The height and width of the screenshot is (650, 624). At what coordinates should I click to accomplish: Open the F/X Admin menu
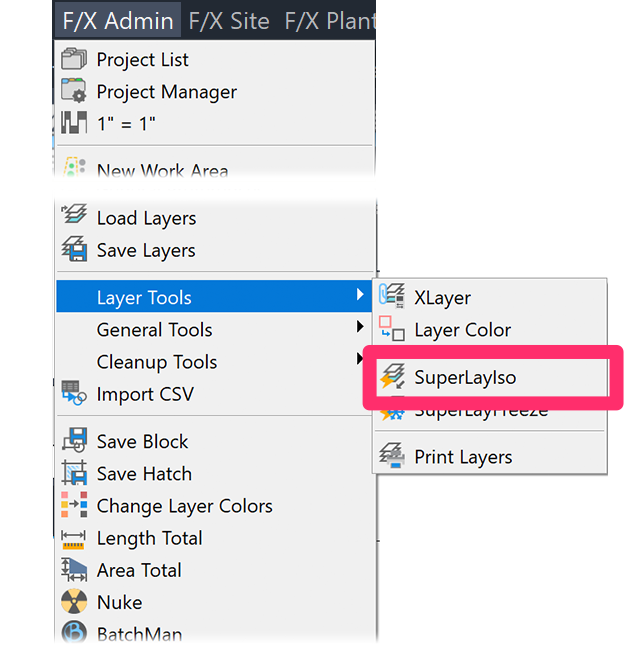tap(118, 20)
